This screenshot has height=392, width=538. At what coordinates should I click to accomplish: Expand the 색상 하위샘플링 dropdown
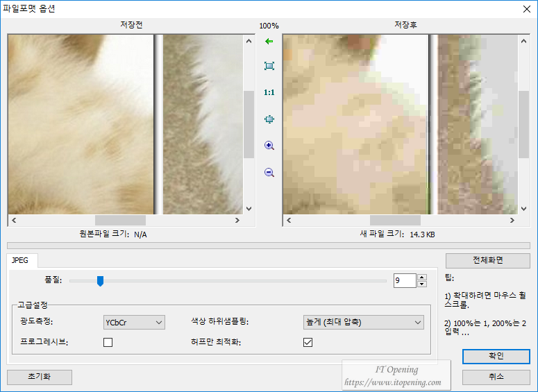point(363,322)
